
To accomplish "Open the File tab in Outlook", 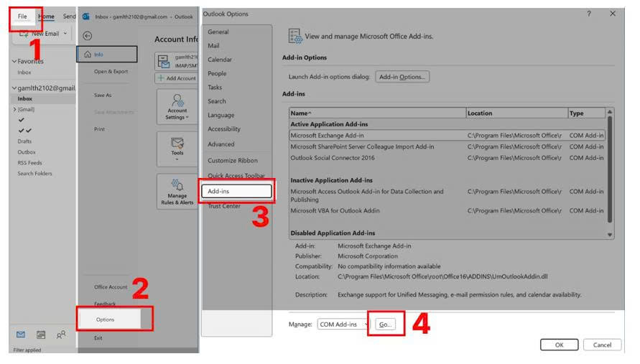I will point(22,17).
